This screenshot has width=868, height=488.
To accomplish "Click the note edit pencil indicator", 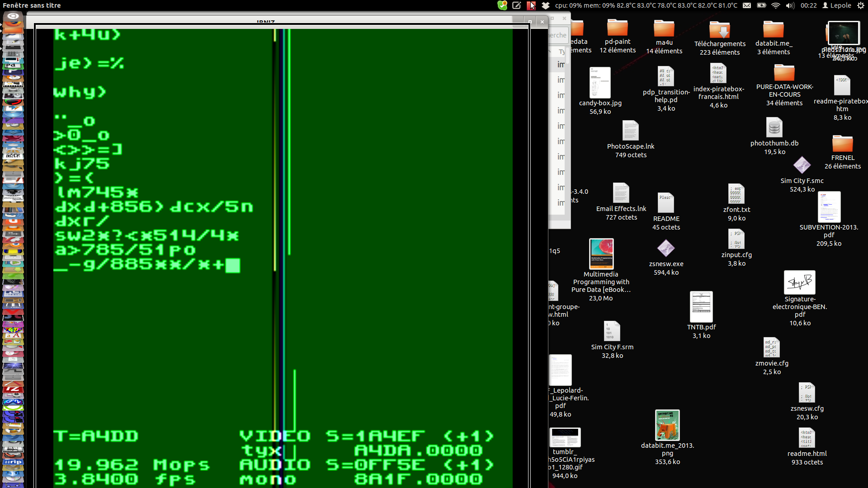I will (516, 5).
